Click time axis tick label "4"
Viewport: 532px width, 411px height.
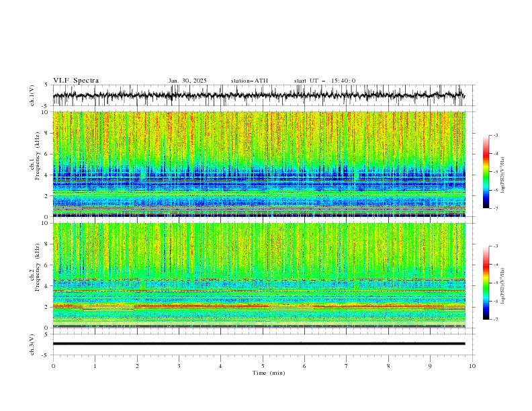point(220,366)
